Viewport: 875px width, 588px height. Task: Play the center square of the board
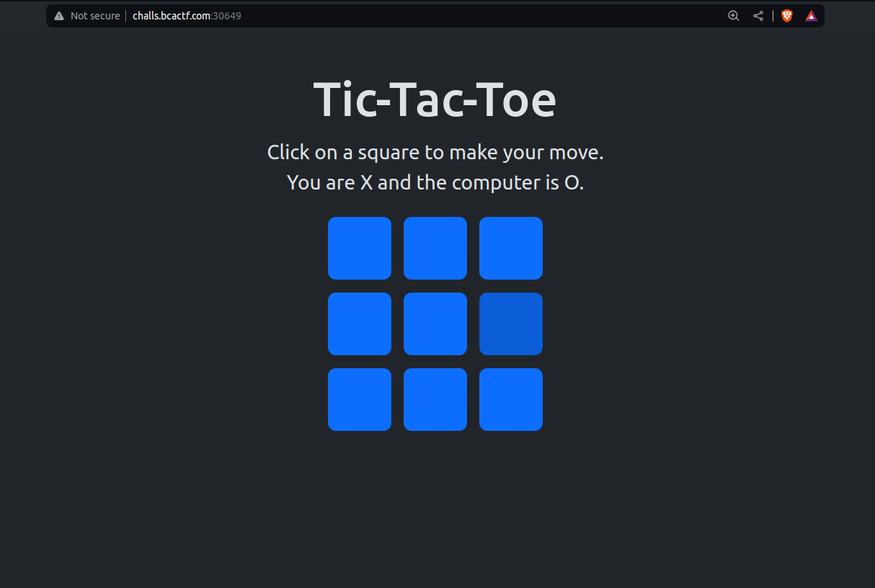tap(435, 324)
